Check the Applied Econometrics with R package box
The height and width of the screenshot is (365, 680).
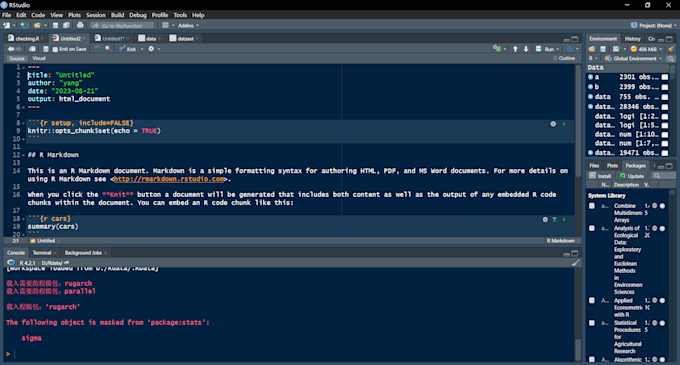592,300
